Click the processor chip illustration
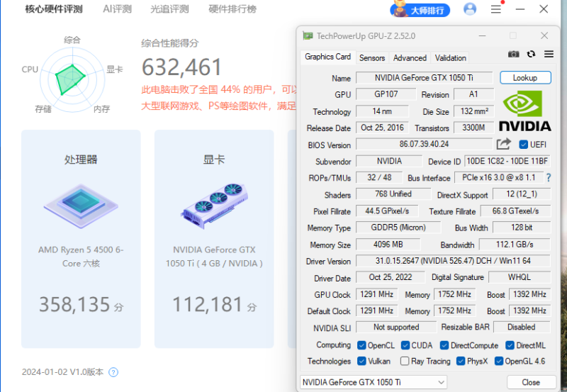This screenshot has width=567, height=392. [81, 206]
